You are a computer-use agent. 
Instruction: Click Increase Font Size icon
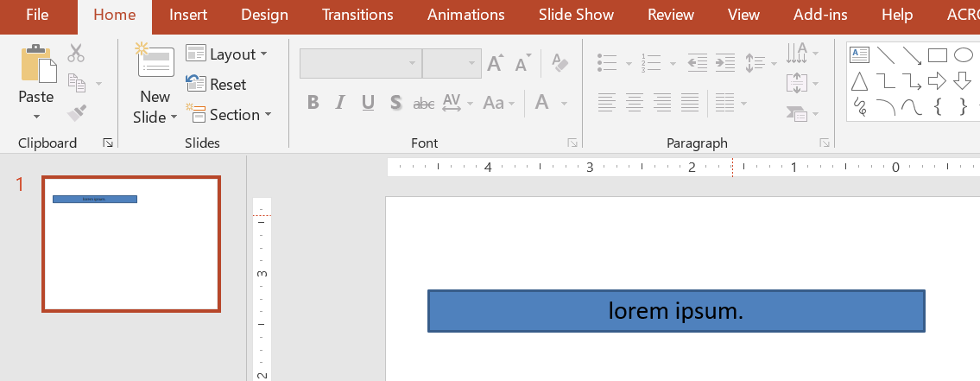[x=496, y=63]
